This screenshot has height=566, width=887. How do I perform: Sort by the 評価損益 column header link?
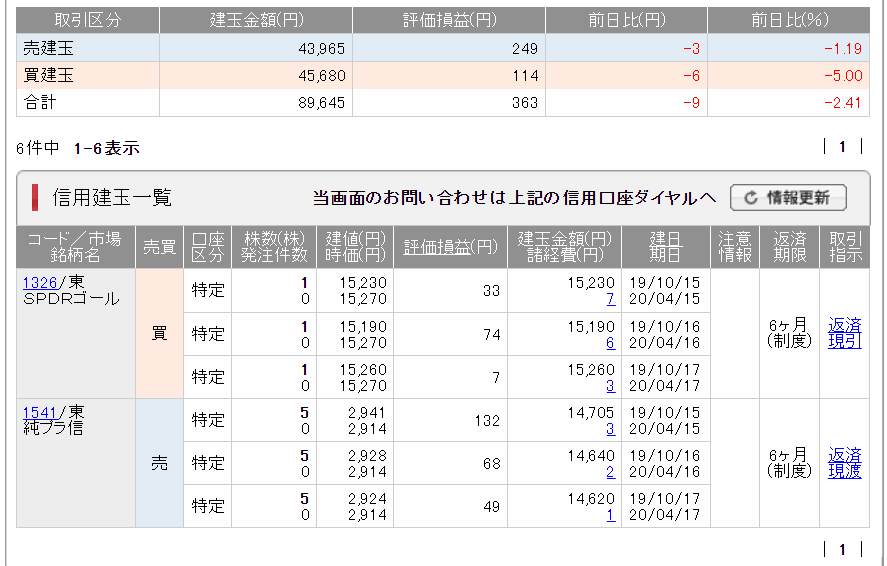click(437, 247)
